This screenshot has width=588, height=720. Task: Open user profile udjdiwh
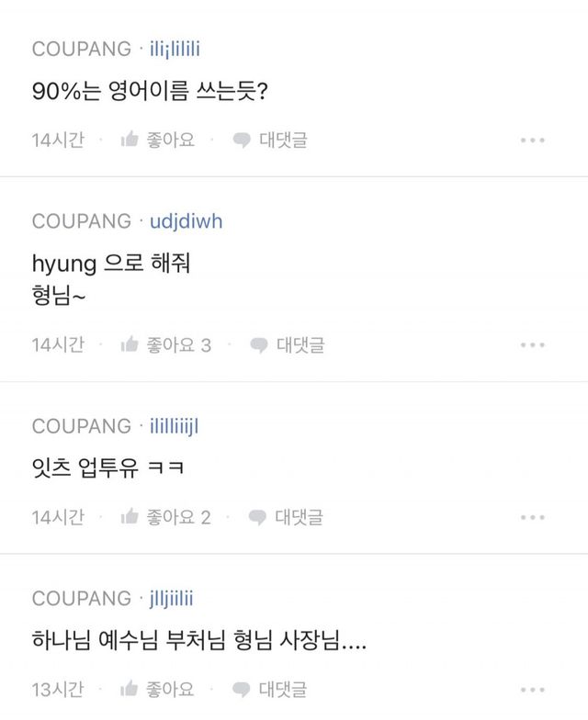point(186,222)
